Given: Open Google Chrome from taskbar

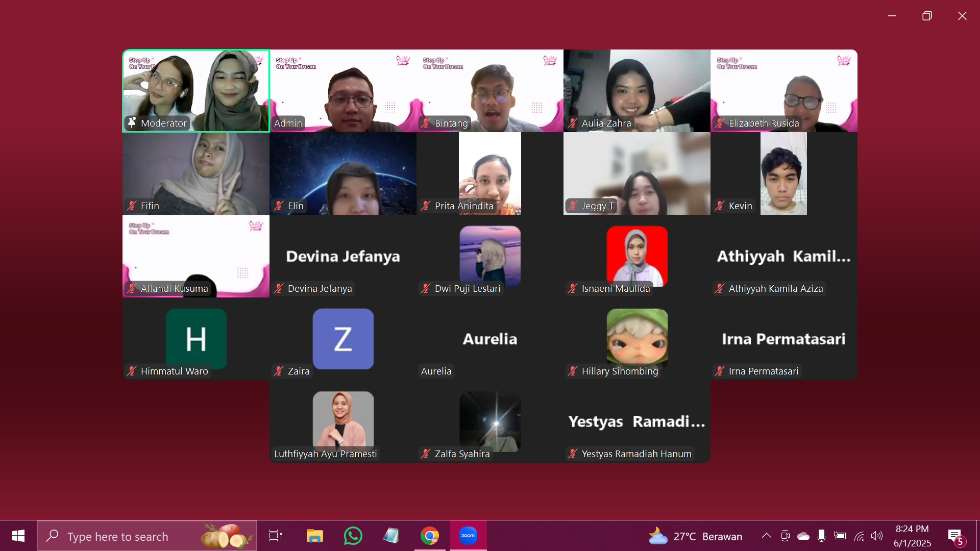Looking at the screenshot, I should pos(429,536).
